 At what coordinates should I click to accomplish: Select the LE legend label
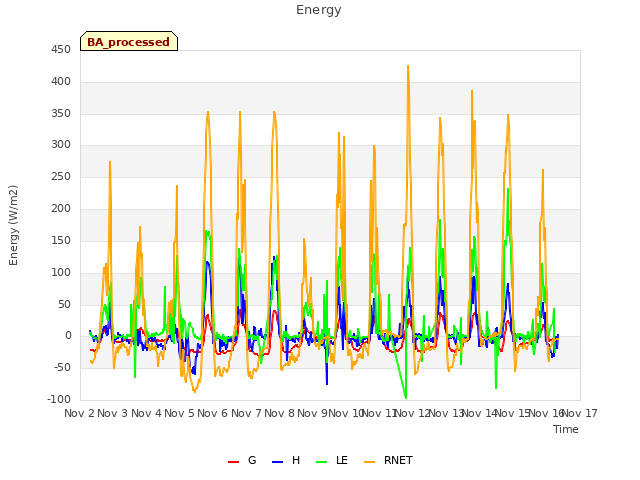click(342, 460)
